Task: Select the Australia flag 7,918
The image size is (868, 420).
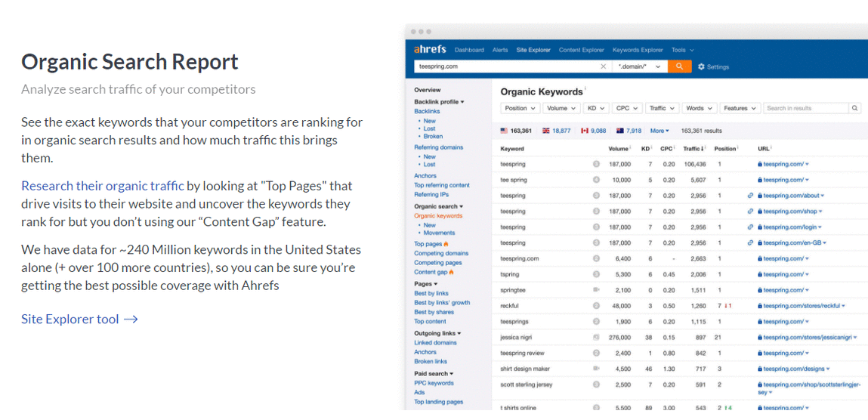Action: [629, 131]
